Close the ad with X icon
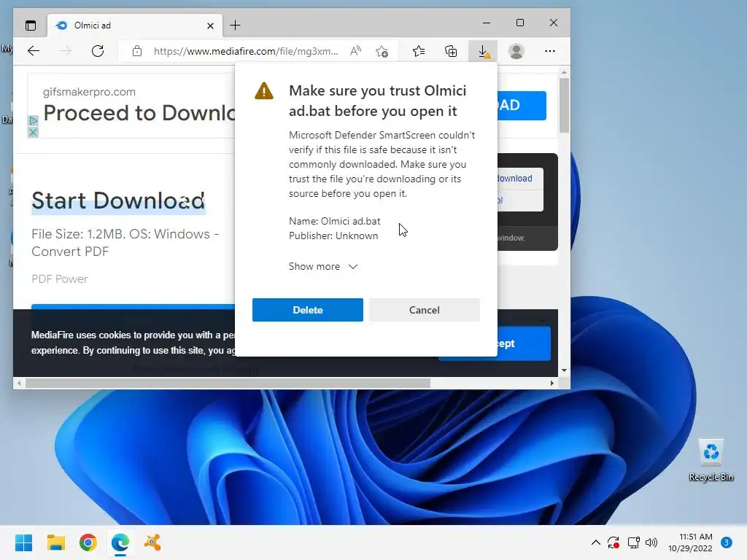 click(x=33, y=133)
